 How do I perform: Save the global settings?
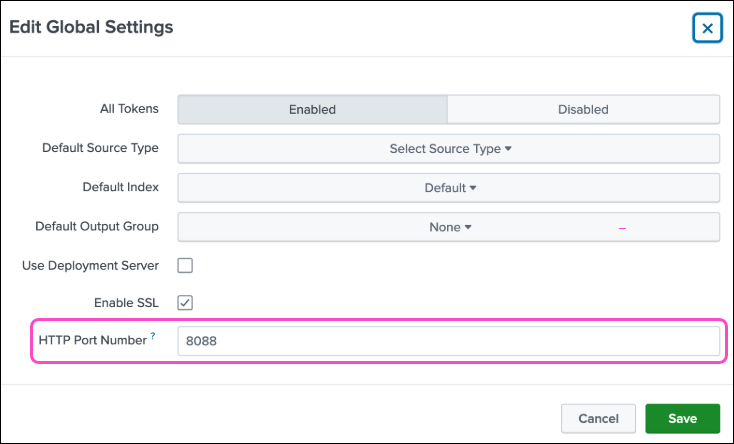(683, 418)
